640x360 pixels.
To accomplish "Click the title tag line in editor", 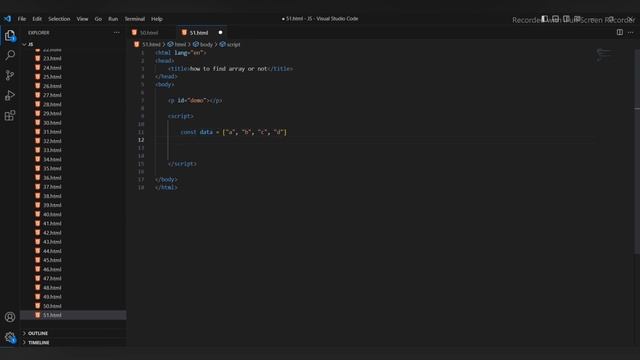I will 230,69.
